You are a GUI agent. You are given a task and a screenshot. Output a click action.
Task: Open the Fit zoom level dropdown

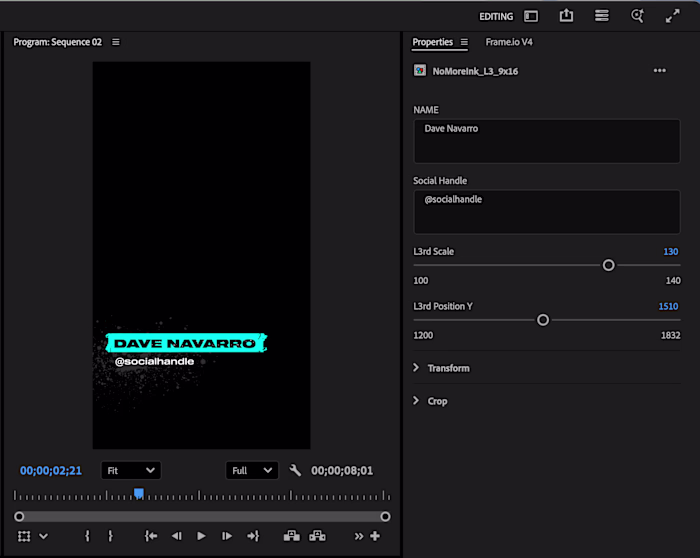pos(131,471)
